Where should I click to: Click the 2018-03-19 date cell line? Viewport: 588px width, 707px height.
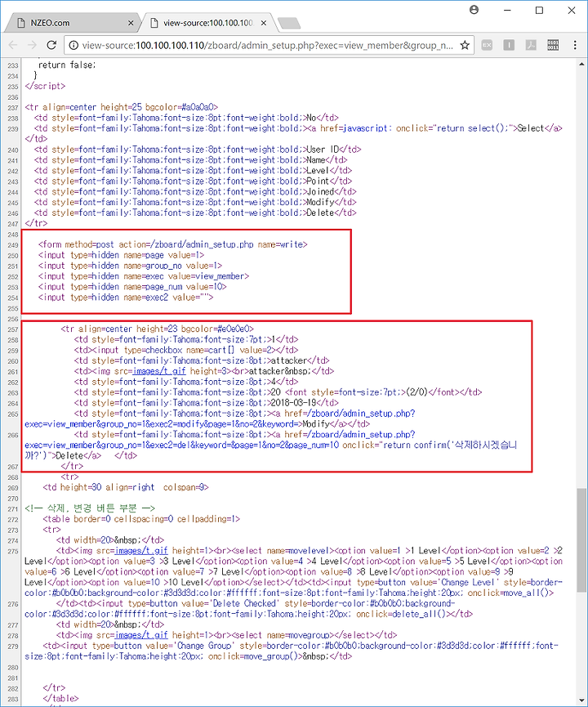(x=206, y=403)
